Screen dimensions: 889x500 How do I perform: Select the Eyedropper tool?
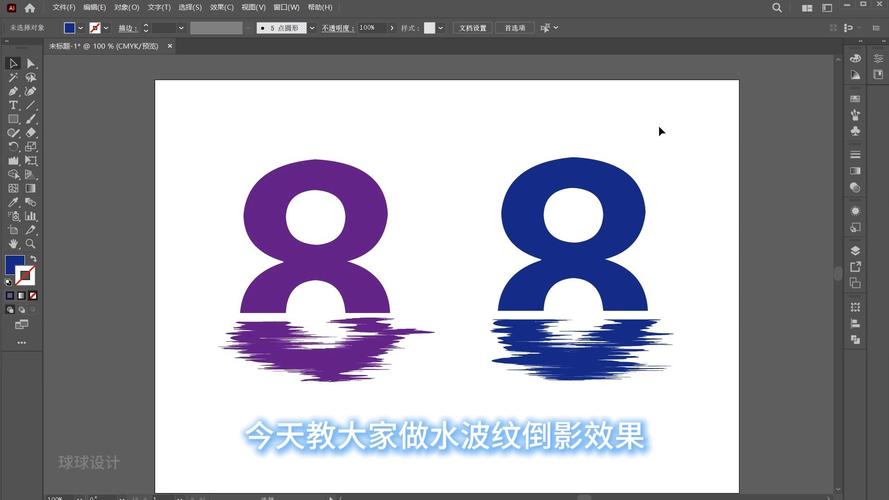click(x=13, y=202)
